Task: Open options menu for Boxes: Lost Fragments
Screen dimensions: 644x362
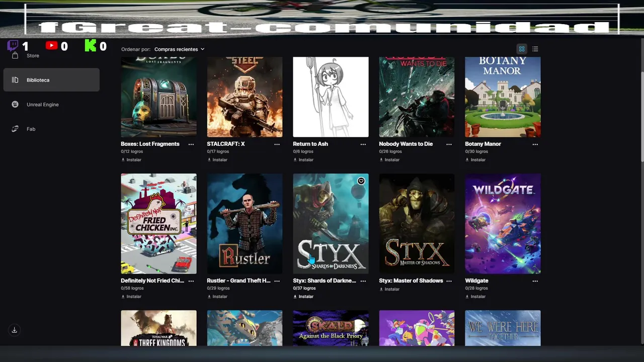Action: pyautogui.click(x=191, y=144)
